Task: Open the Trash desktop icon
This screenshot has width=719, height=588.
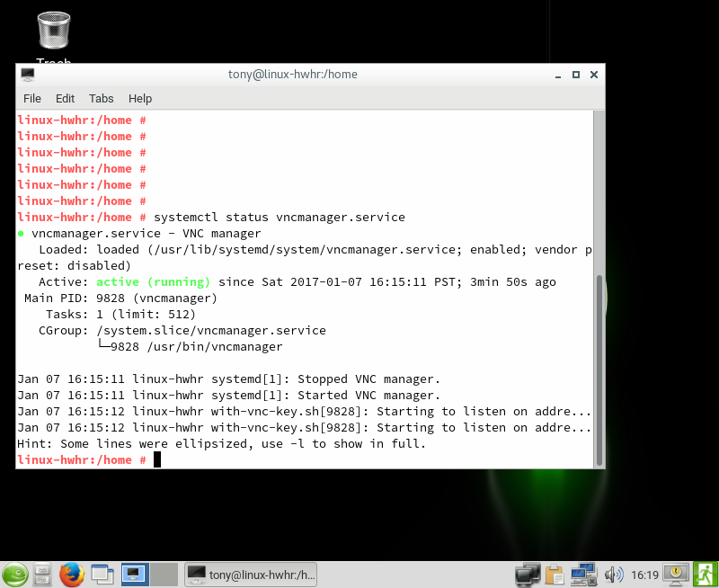Action: click(x=54, y=31)
